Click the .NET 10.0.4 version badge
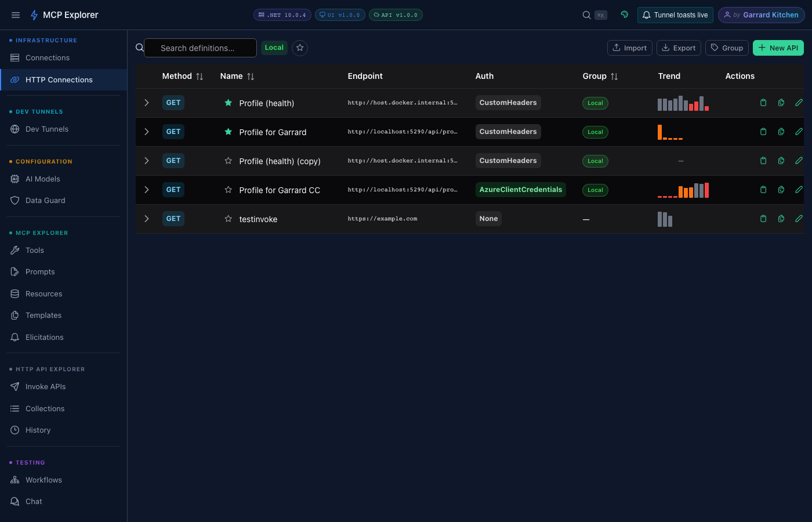812x522 pixels. pos(282,15)
